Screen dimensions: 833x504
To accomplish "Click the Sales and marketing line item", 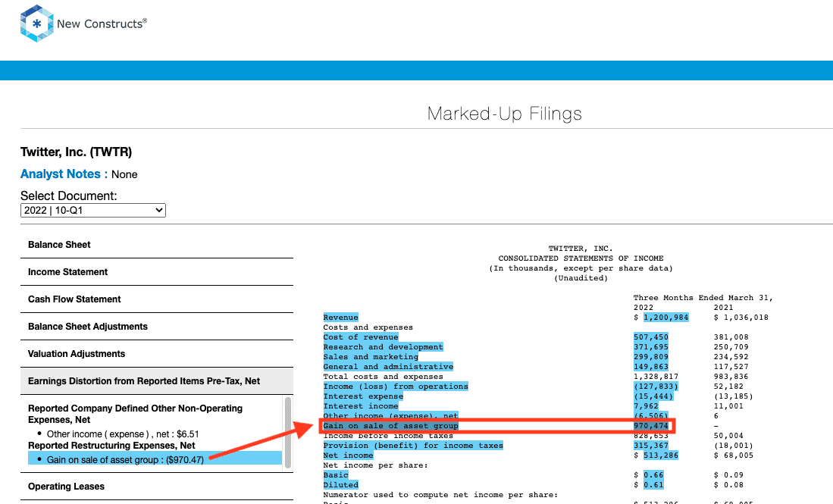I will pos(371,357).
